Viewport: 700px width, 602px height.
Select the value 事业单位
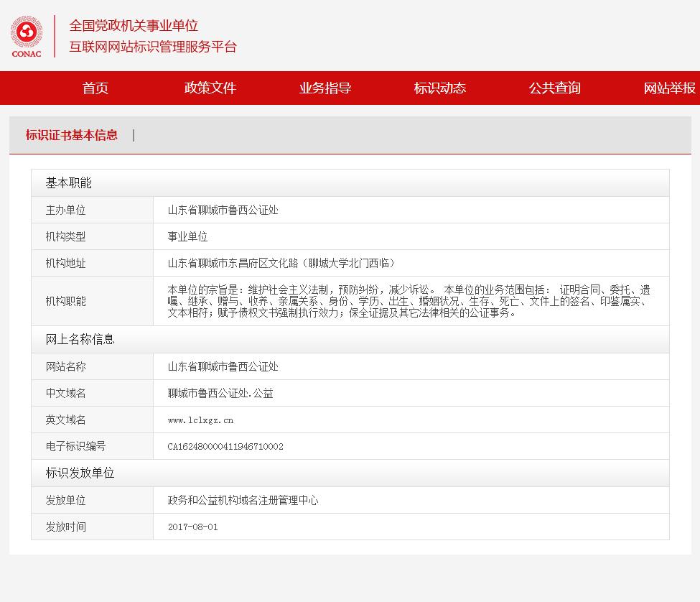click(x=187, y=236)
